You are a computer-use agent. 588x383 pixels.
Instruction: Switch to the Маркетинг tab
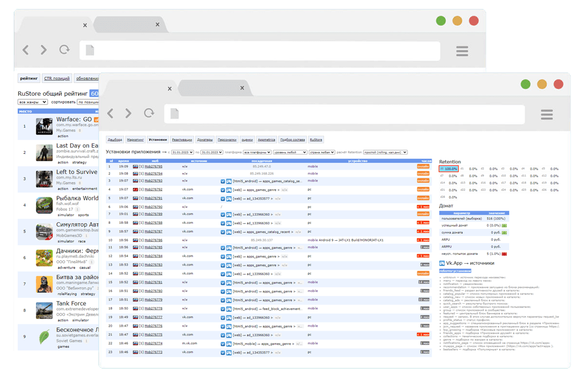click(x=135, y=140)
